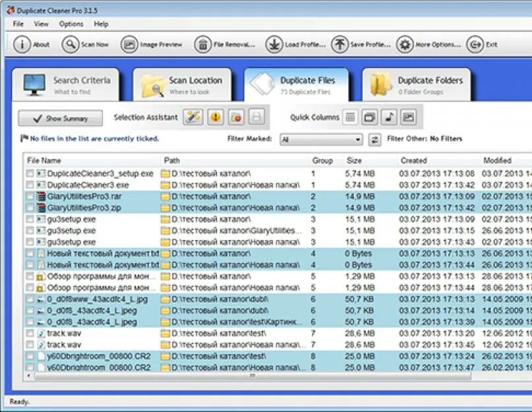Open the Options menu

[x=71, y=24]
